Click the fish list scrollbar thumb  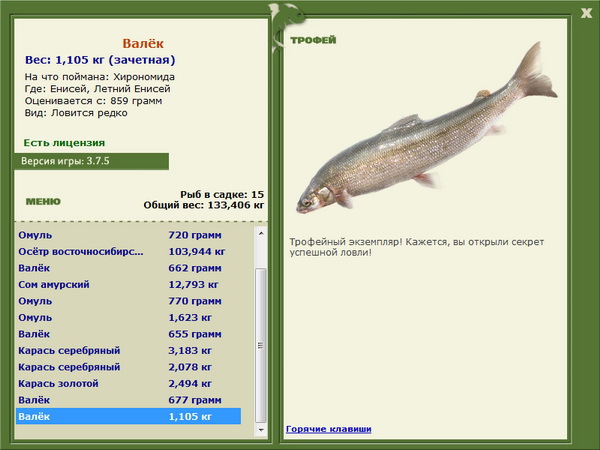(261, 345)
